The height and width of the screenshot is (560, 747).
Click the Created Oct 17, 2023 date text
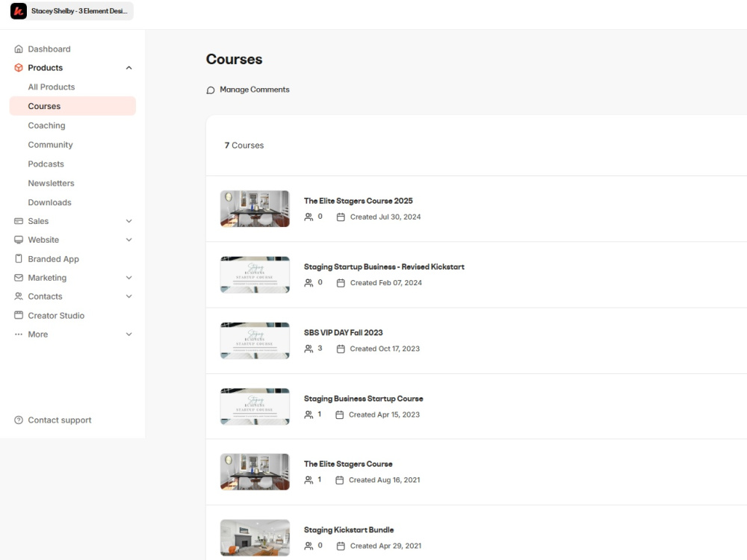(385, 349)
